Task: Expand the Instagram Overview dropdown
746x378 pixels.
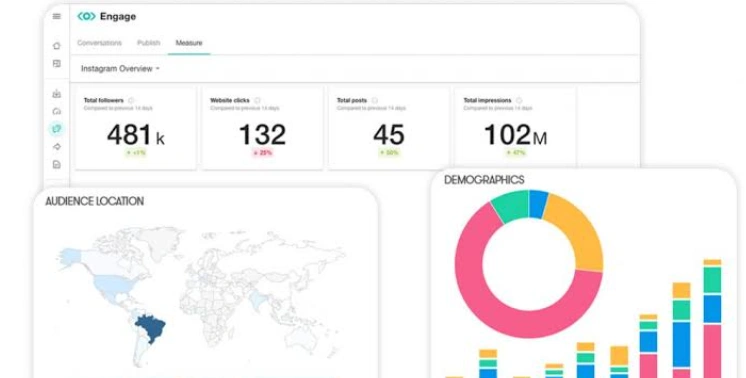Action: pos(120,68)
